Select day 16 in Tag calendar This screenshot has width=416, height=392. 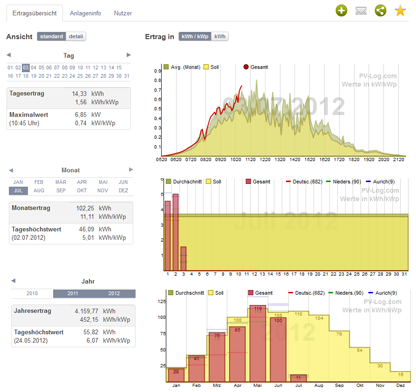click(x=10, y=76)
